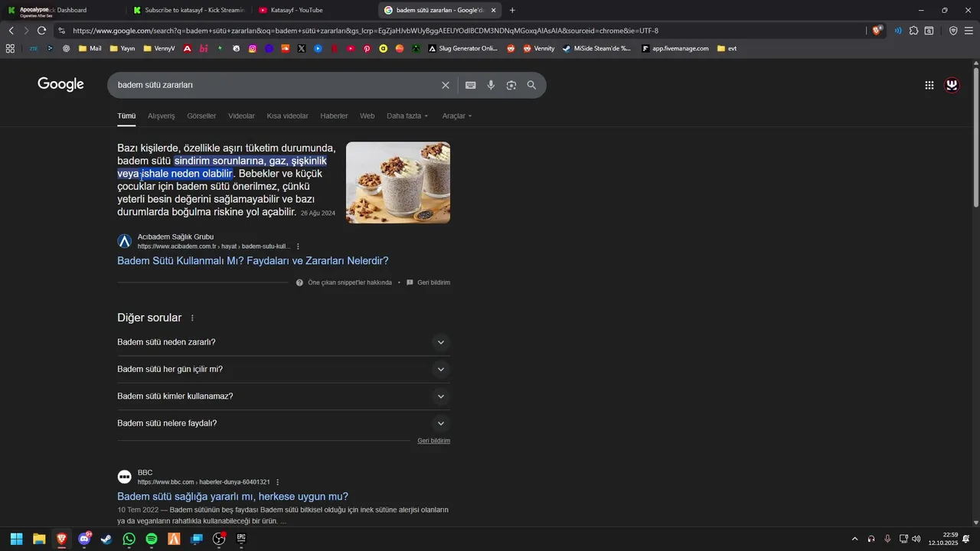Open the SoundCloud bookmark icon
Image resolution: width=980 pixels, height=551 pixels.
(286, 48)
